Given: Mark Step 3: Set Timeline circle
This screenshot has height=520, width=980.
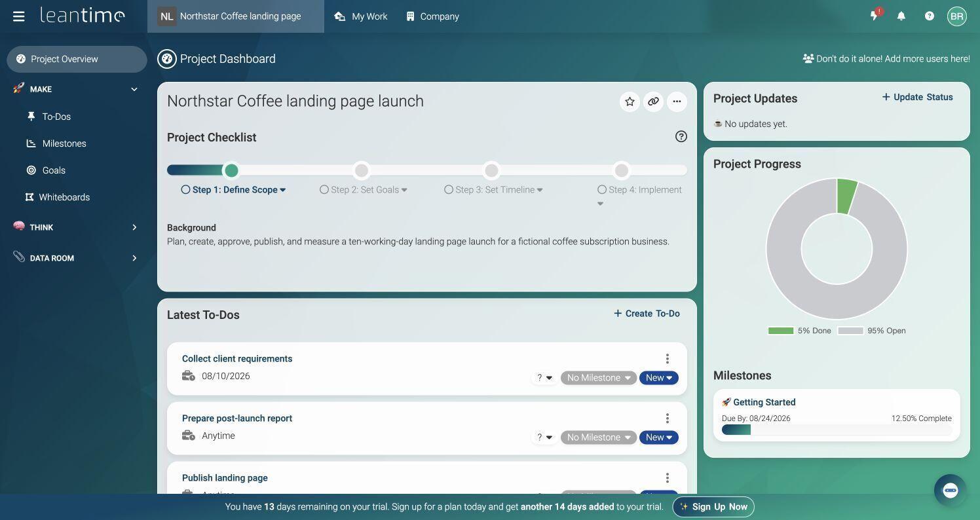Looking at the screenshot, I should pyautogui.click(x=448, y=190).
